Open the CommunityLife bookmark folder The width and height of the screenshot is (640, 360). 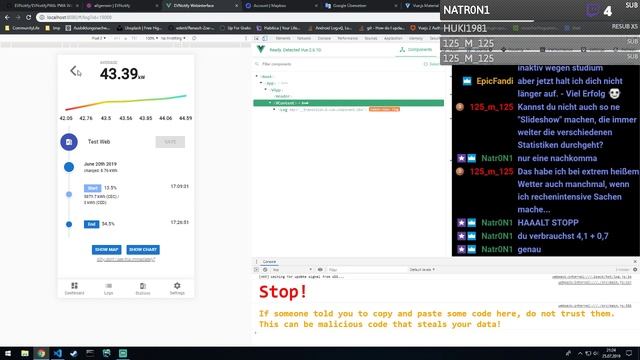[x=22, y=28]
